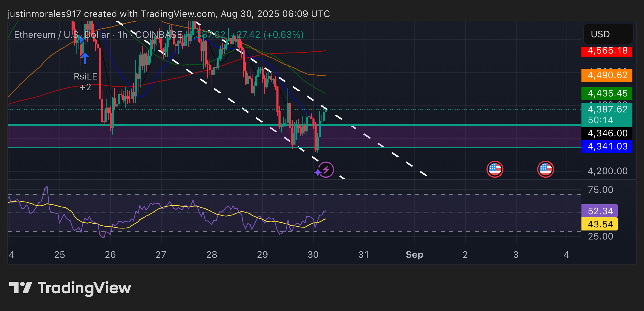
Task: Click the blue up arrow RsiLE signal marker
Action: coord(84,58)
